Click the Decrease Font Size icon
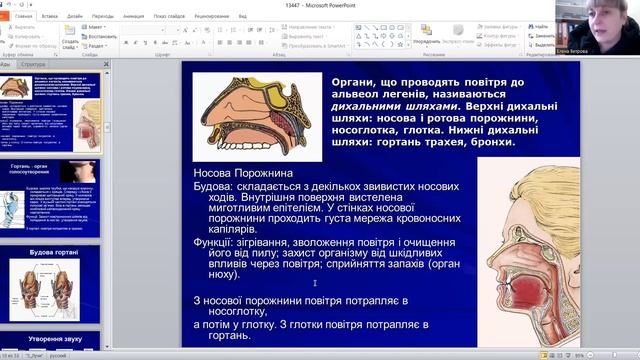 tap(195, 30)
